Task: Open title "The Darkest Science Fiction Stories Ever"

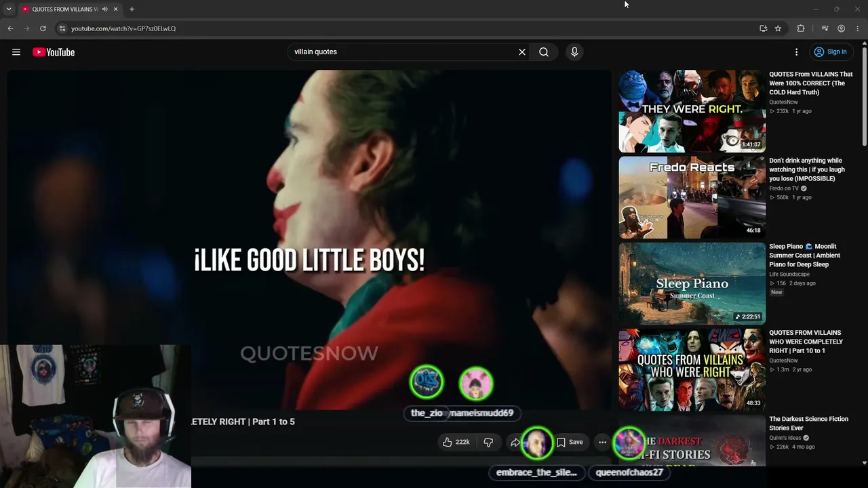Action: click(x=808, y=424)
